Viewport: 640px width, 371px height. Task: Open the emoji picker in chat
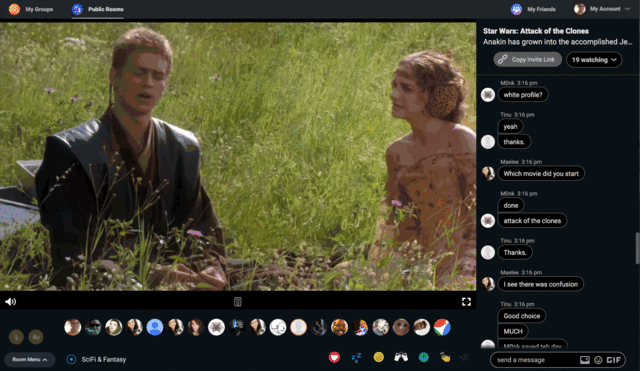click(x=598, y=360)
